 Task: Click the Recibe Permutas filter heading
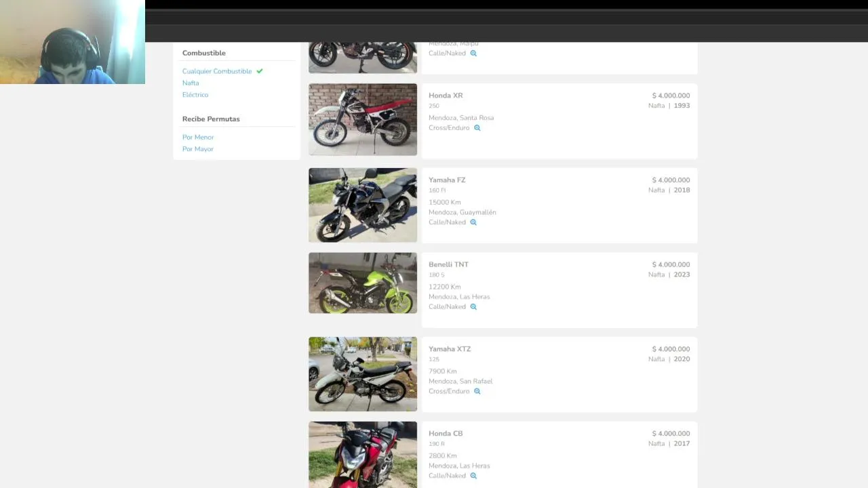coord(211,119)
